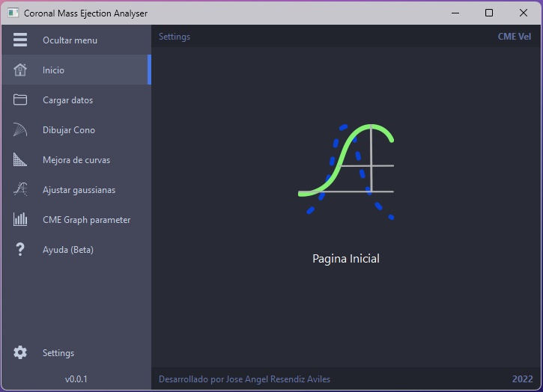543x392 pixels.
Task: Click the curve-improvement icon for Mejora de curvas
Action: coord(20,159)
